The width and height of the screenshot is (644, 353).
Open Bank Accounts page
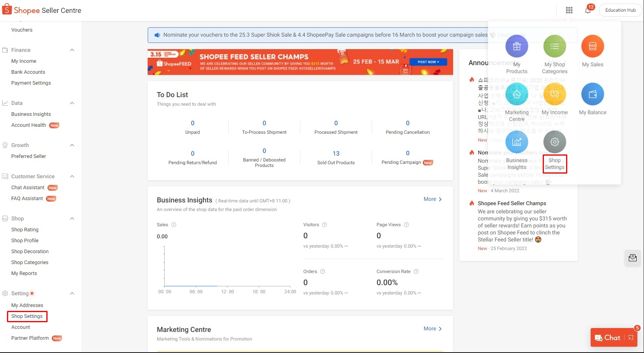(28, 72)
